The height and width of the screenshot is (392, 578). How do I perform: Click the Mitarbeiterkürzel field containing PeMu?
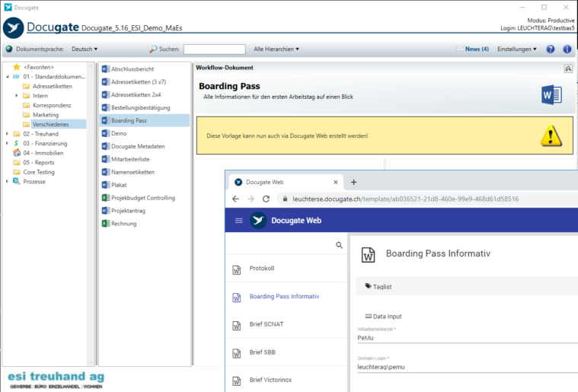click(x=468, y=338)
